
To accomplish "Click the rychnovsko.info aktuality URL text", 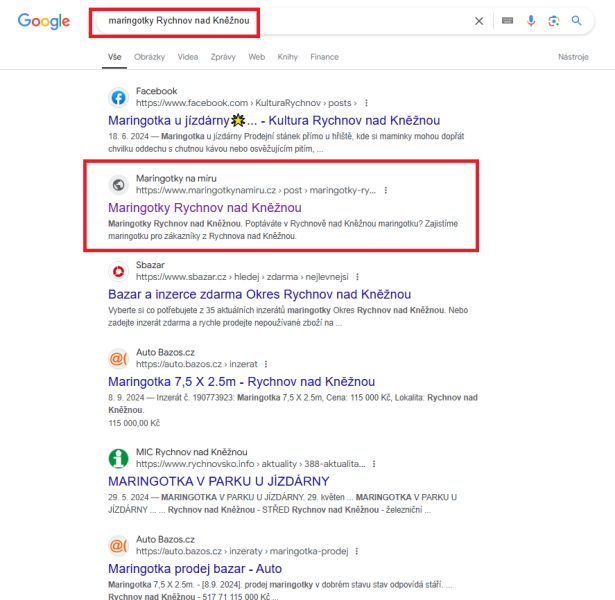I will 251,464.
